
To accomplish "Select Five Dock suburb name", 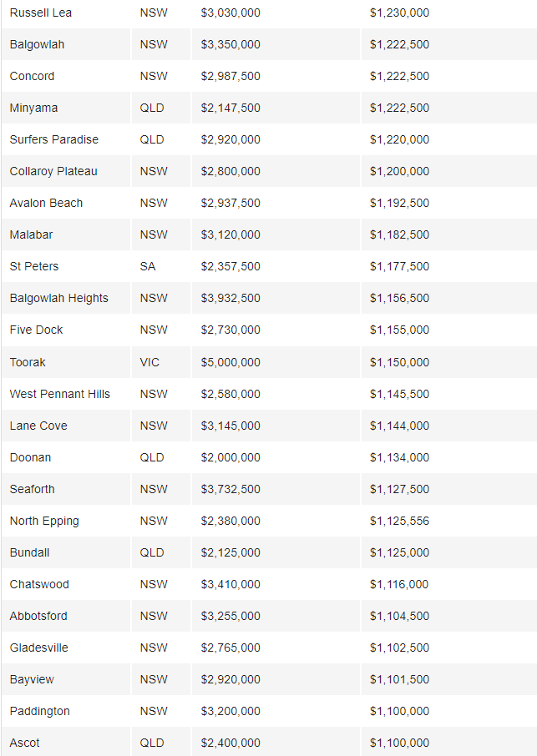I will [x=36, y=330].
